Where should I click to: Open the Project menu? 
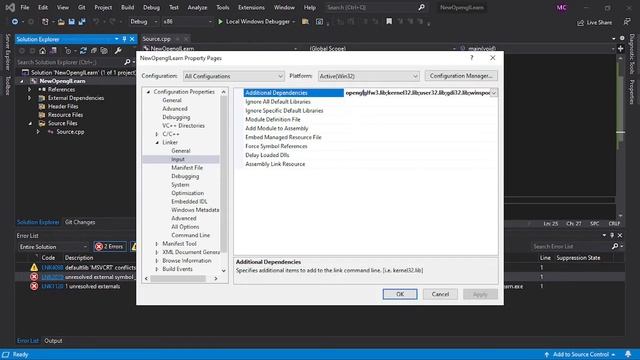click(103, 7)
